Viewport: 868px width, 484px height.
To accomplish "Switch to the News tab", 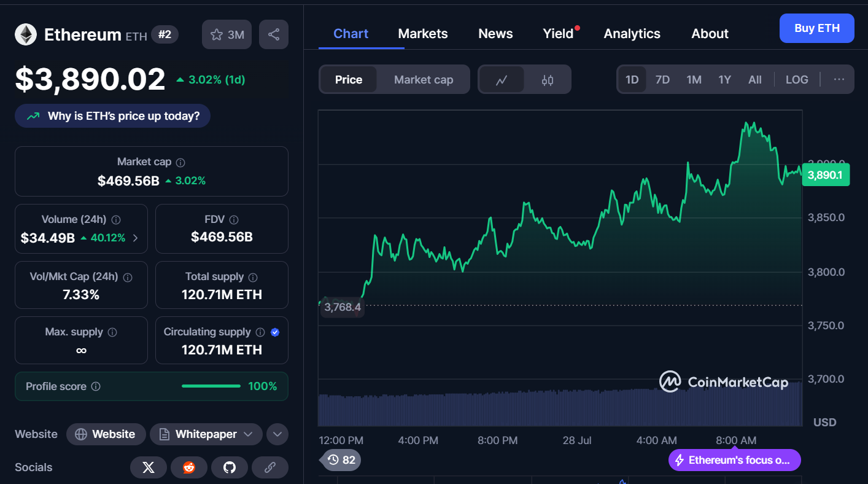I will click(x=495, y=34).
